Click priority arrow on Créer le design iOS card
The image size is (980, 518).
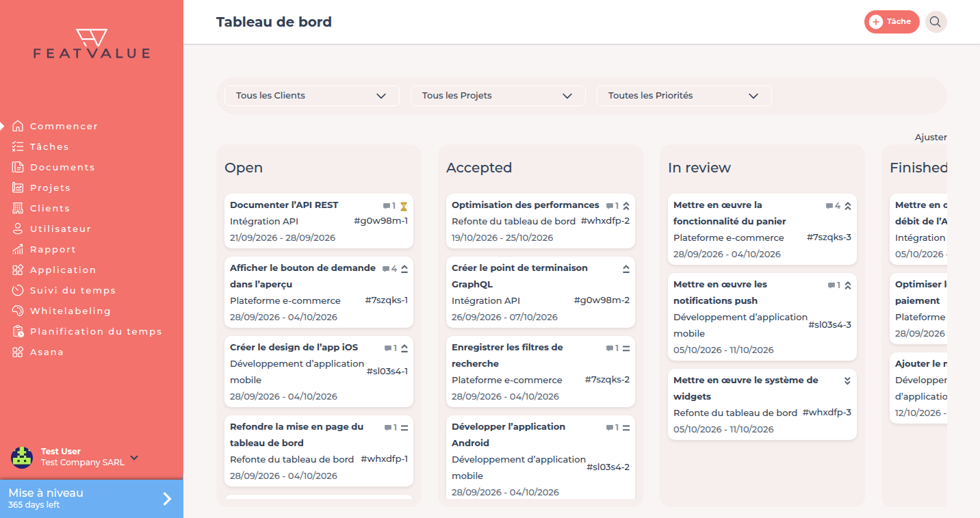[x=404, y=348]
